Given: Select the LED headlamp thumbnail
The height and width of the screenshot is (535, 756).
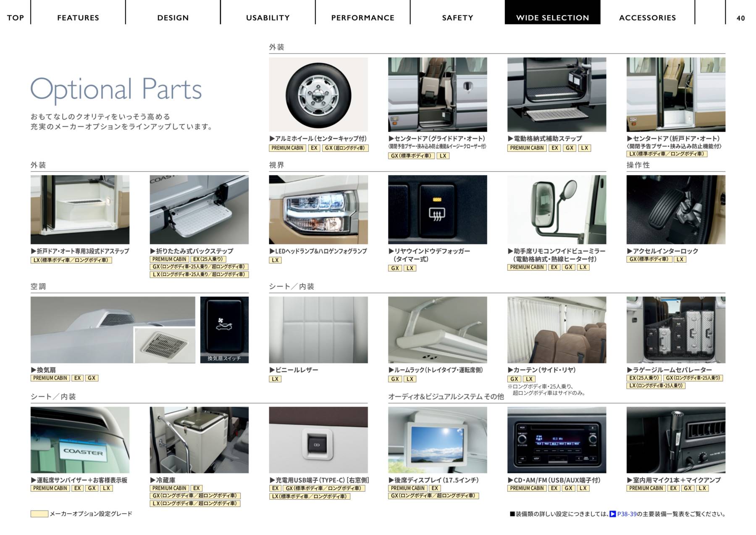Looking at the screenshot, I should tap(318, 209).
